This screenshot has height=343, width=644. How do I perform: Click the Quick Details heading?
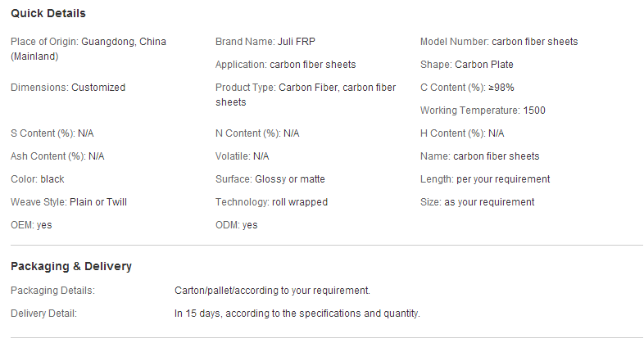click(48, 14)
